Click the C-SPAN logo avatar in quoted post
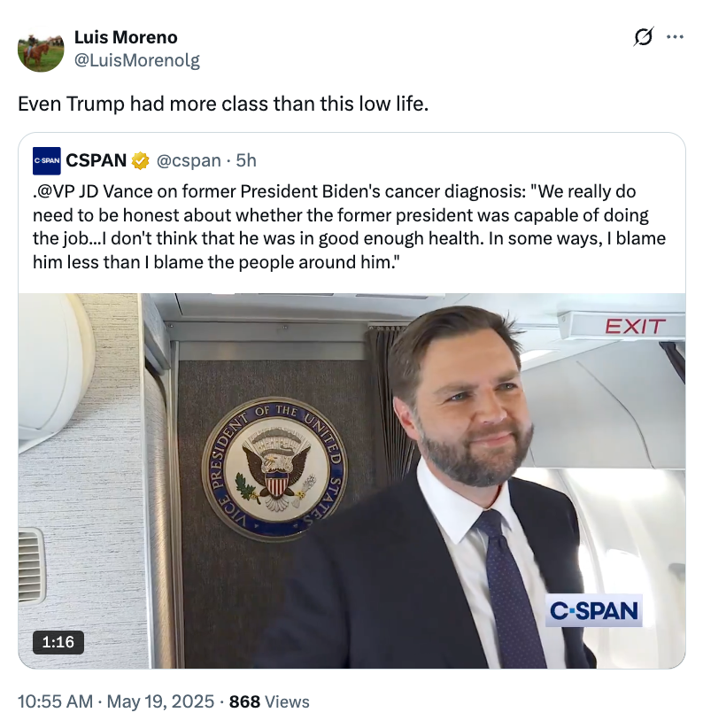The width and height of the screenshot is (703, 728). 45,160
